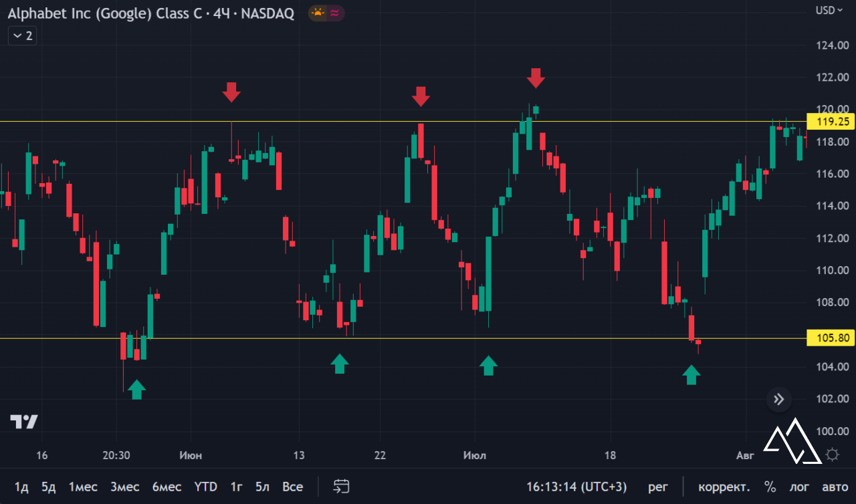Select the 1д time range

point(21,487)
